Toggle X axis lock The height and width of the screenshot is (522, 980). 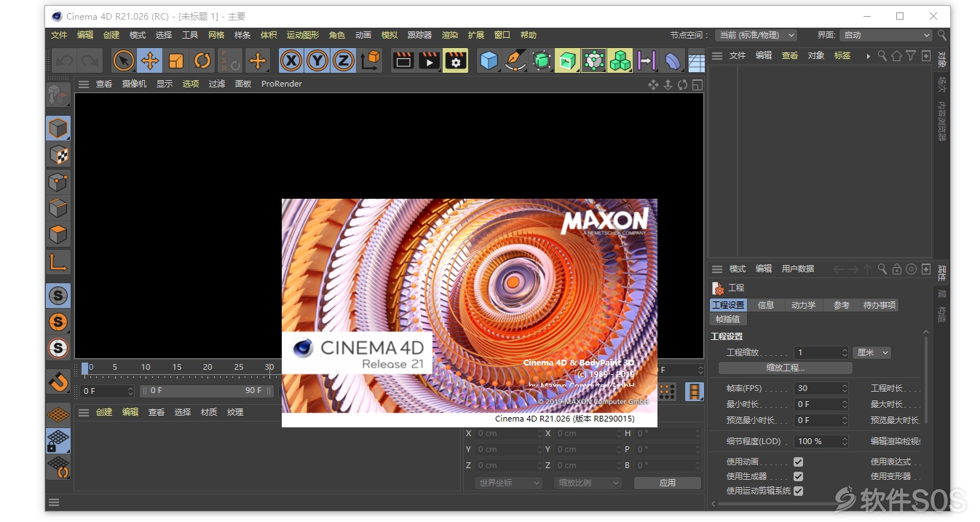click(x=291, y=60)
